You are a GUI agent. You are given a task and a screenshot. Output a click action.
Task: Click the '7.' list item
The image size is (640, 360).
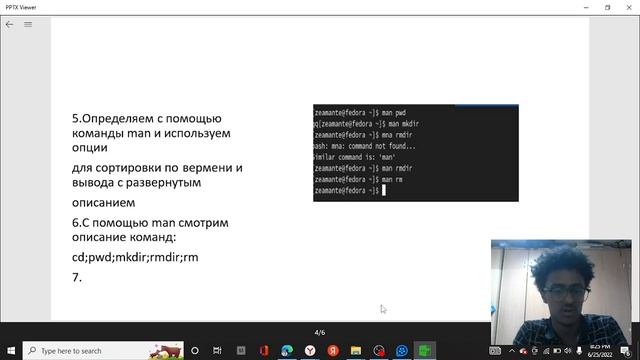[77, 278]
